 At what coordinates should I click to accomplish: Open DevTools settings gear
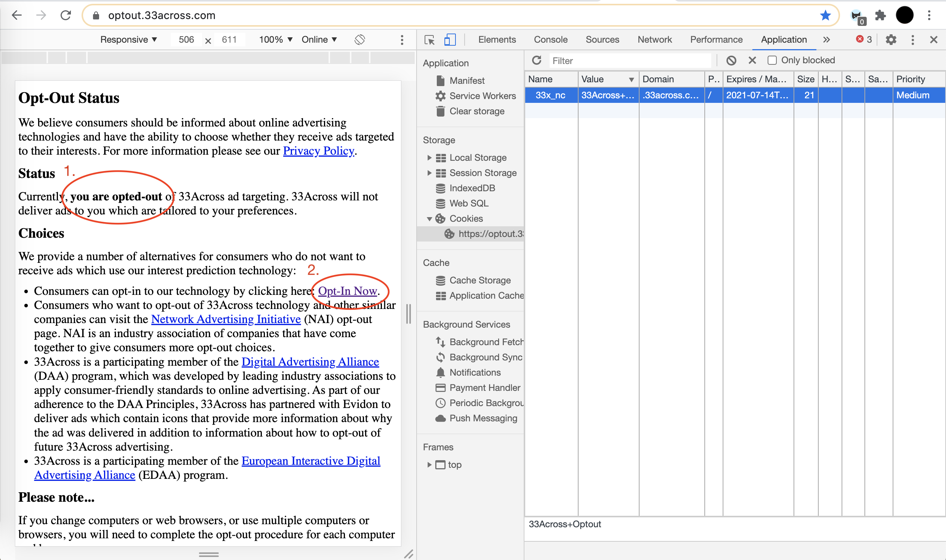pos(891,40)
